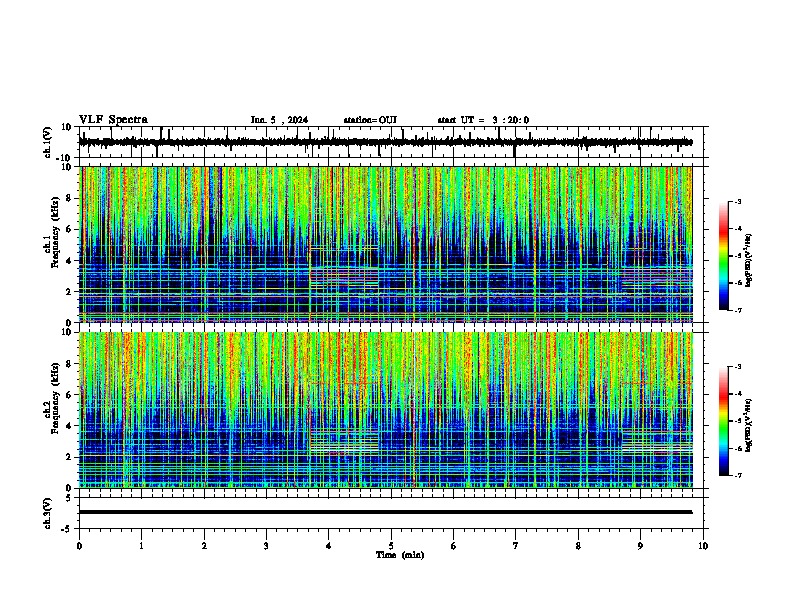Click the "Time (min)" axis title

[400, 555]
